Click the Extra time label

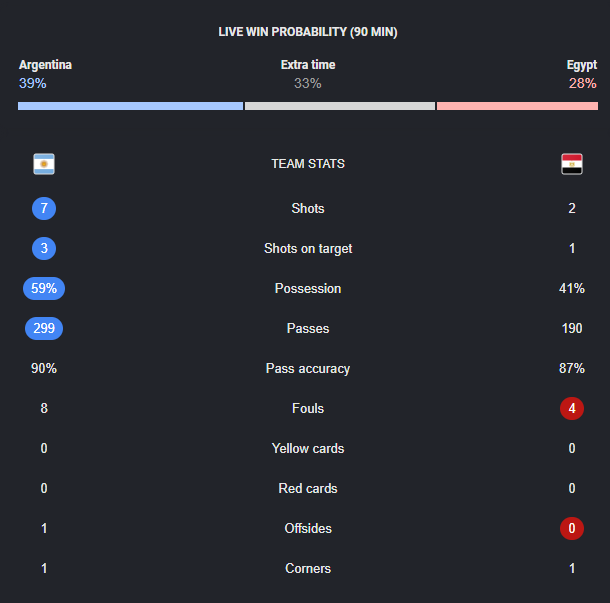tap(308, 65)
